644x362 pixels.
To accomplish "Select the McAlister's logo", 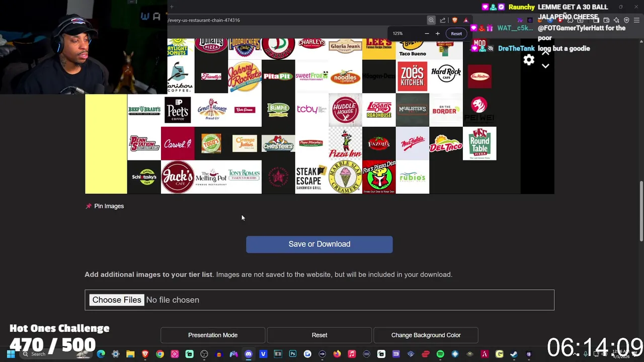I will [413, 110].
